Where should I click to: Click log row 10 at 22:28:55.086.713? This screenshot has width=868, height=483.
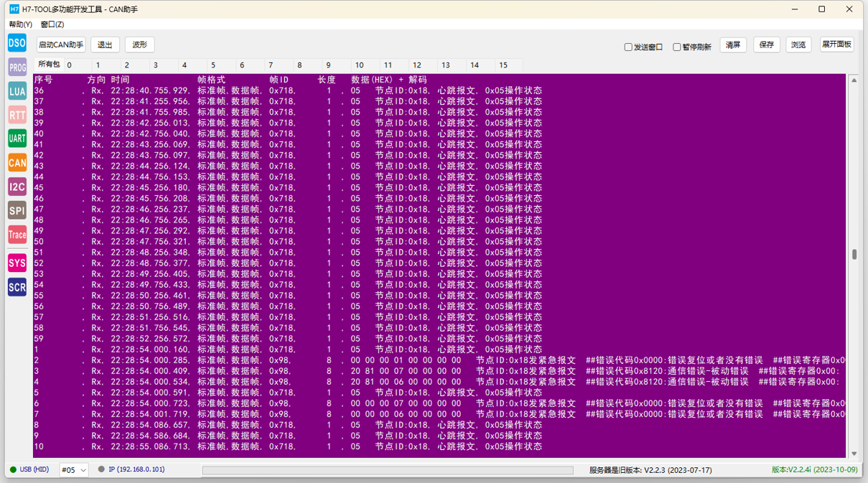click(288, 446)
